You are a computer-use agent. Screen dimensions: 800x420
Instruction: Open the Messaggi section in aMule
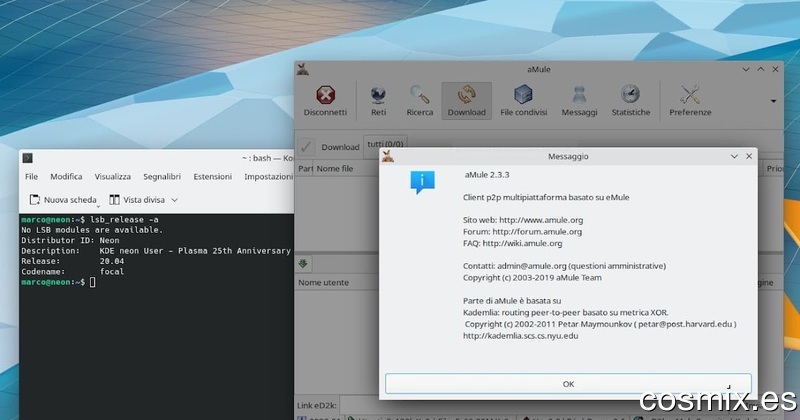pyautogui.click(x=579, y=101)
